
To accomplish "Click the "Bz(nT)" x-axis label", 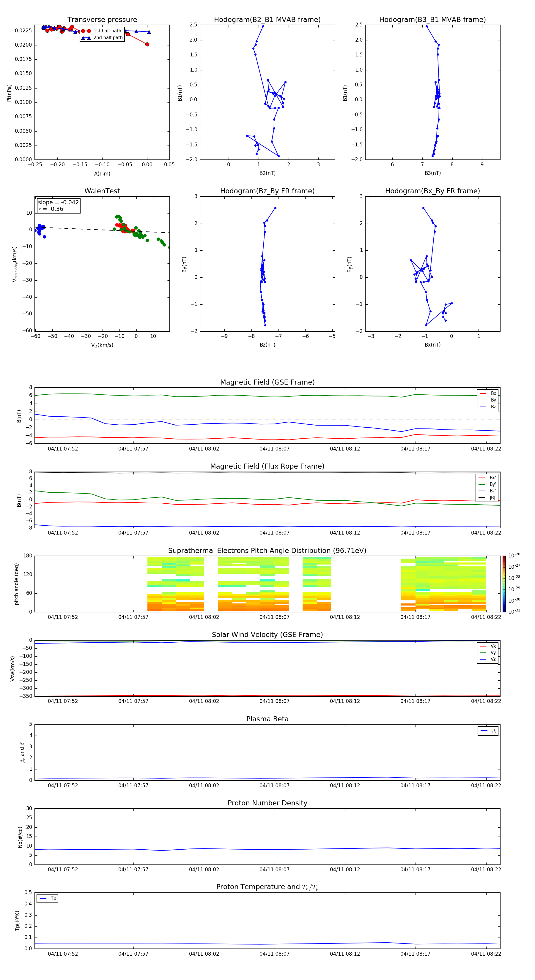I will pos(267,345).
